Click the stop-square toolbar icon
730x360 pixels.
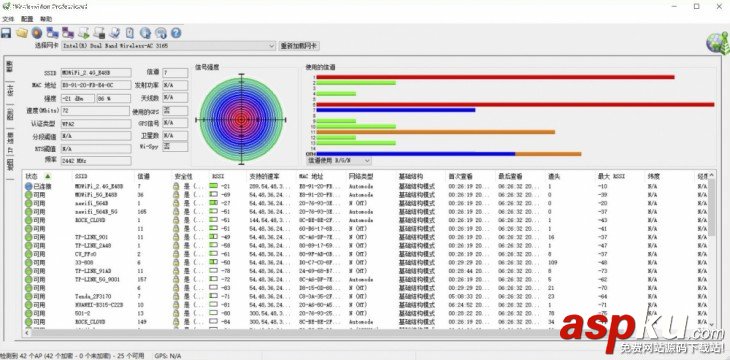coord(99,33)
